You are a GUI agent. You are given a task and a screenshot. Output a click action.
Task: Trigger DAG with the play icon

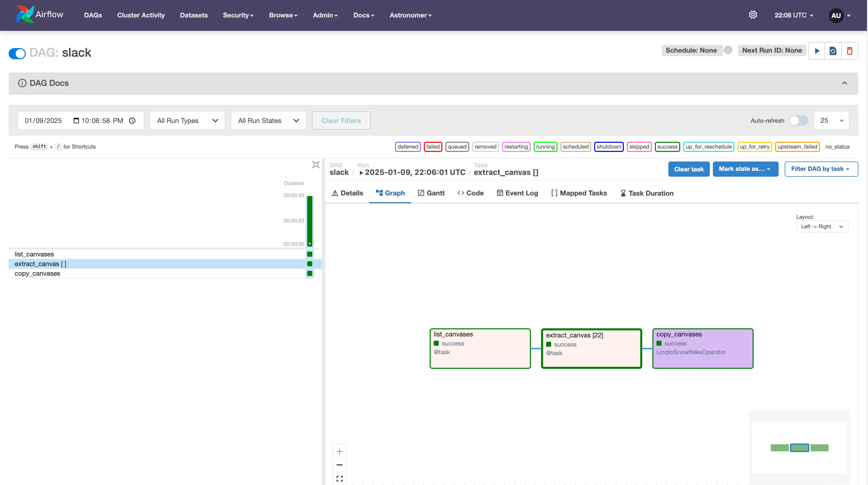(x=817, y=51)
